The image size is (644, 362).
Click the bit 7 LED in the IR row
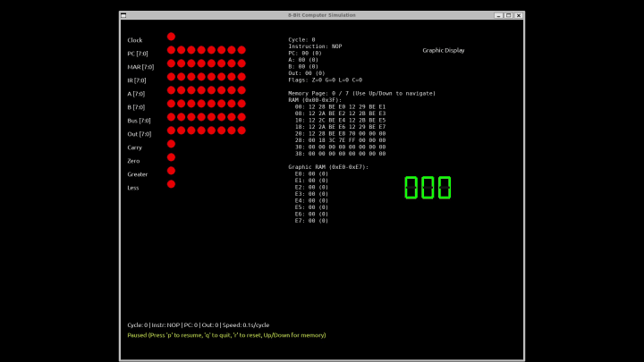[171, 77]
